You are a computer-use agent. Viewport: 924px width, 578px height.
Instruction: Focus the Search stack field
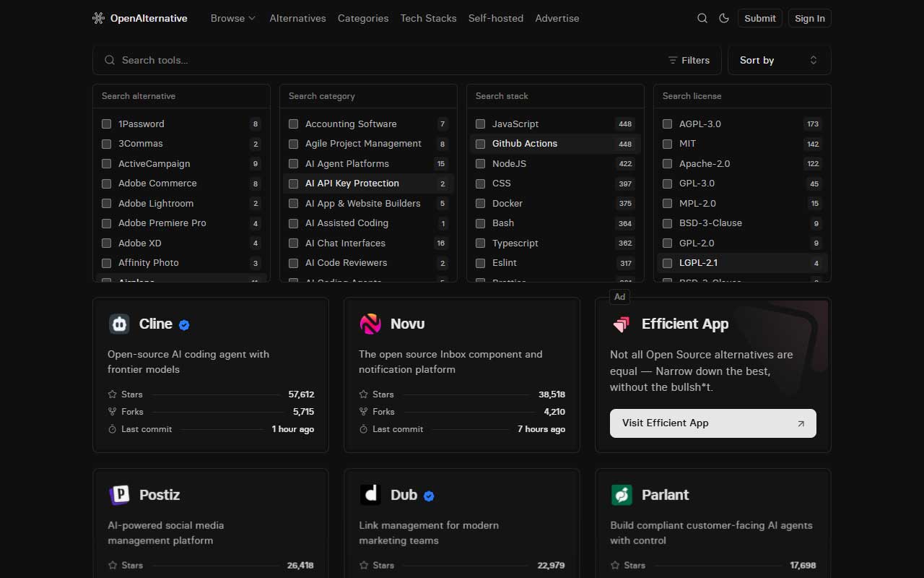(x=555, y=96)
